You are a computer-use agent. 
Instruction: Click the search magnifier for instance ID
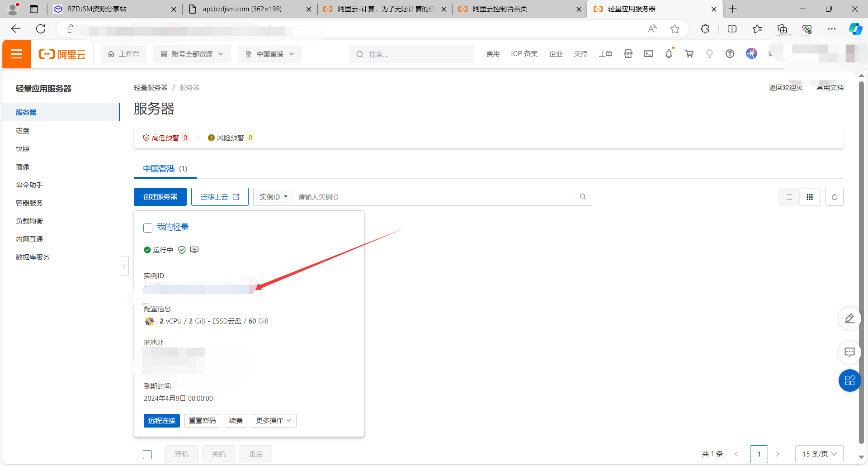click(x=583, y=197)
